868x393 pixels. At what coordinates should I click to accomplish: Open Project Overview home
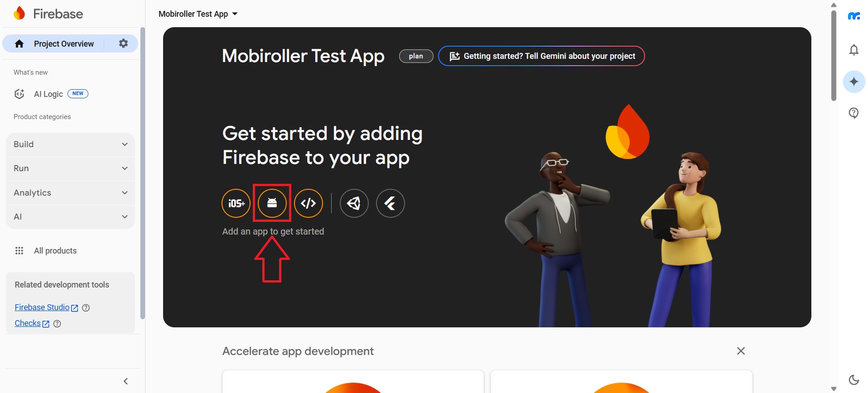[19, 44]
